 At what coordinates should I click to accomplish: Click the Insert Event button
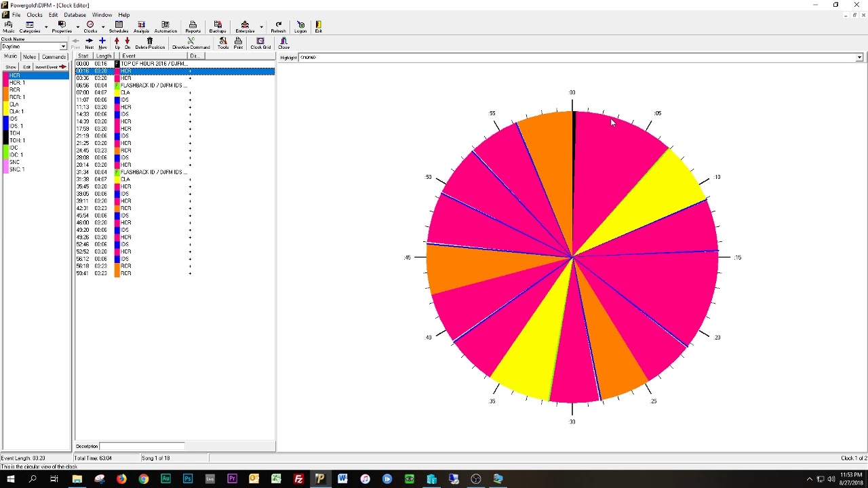(x=51, y=67)
